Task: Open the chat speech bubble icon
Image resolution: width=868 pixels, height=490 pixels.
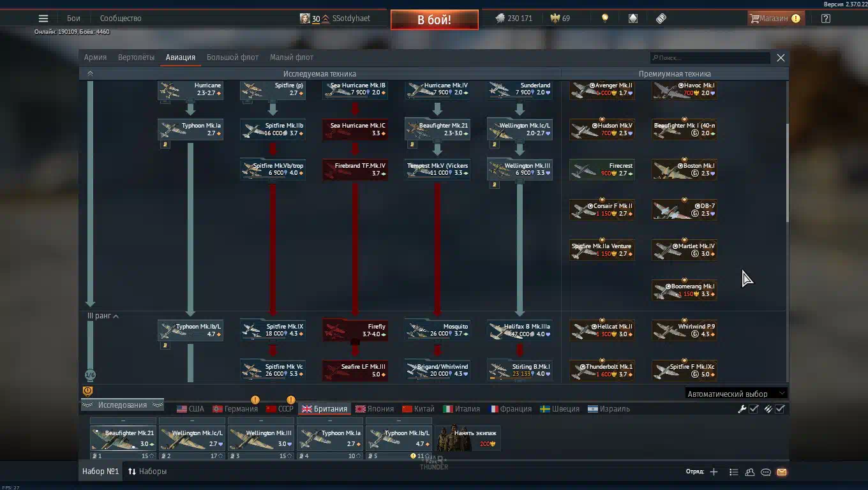Action: pos(766,472)
